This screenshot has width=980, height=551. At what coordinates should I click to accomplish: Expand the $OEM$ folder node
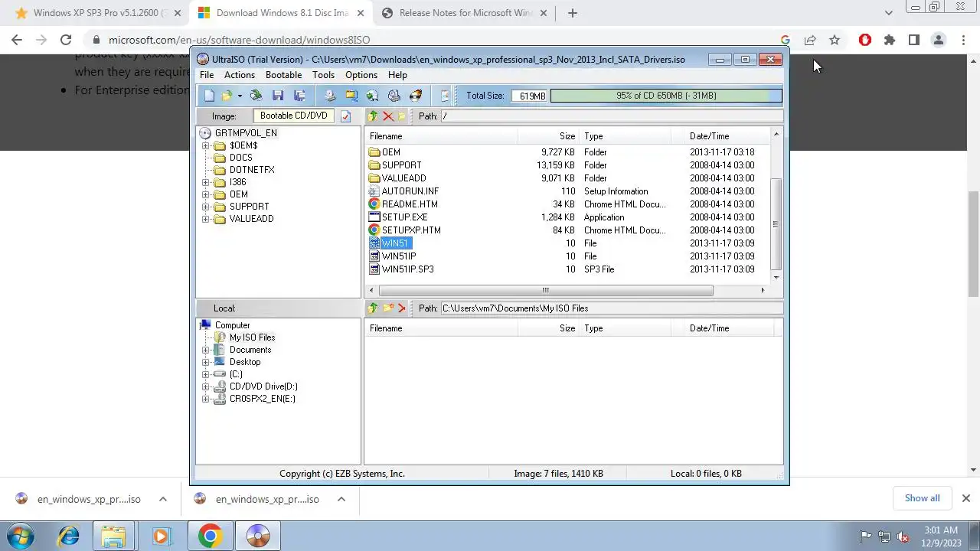[x=205, y=145]
